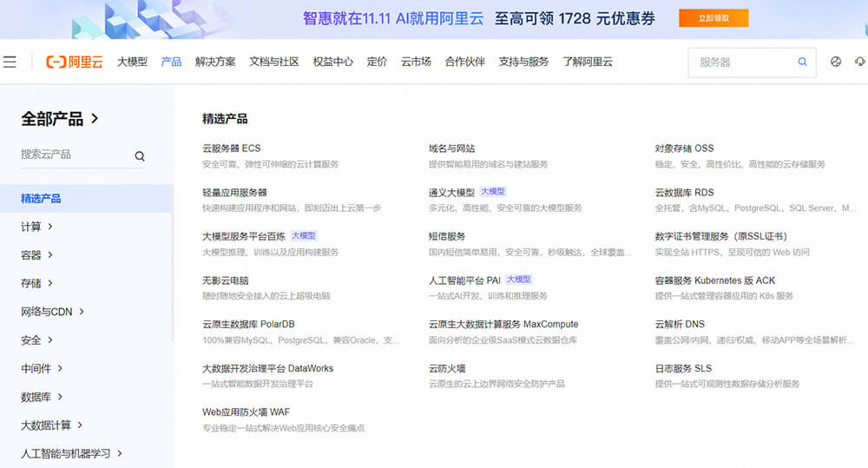Image resolution: width=868 pixels, height=468 pixels.
Task: Expand the 全部产品 chevron
Action: [95, 118]
